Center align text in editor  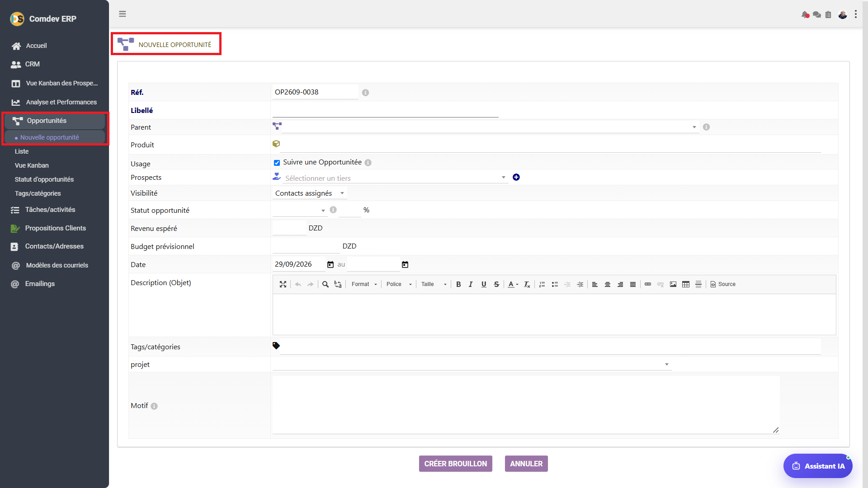[608, 284]
